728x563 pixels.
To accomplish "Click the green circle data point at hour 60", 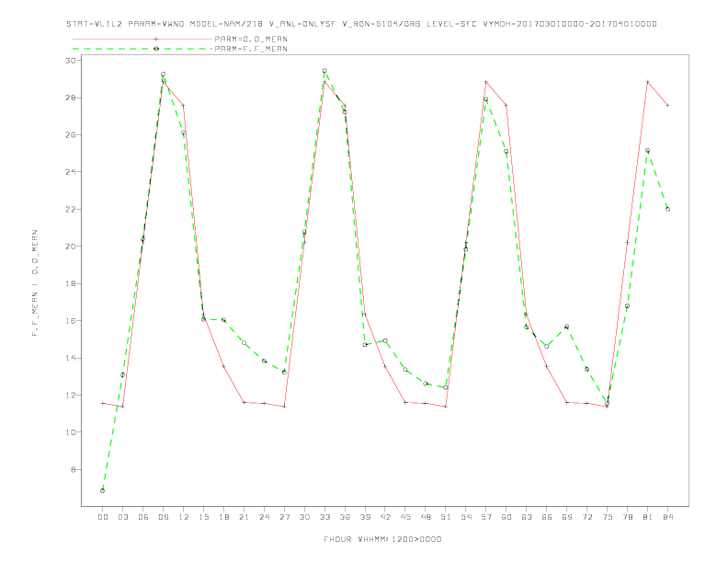I will coord(506,152).
